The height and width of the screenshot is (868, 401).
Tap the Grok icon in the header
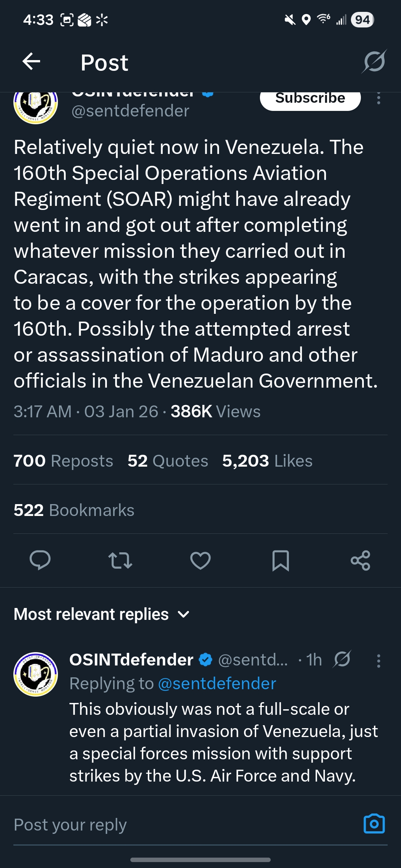374,62
